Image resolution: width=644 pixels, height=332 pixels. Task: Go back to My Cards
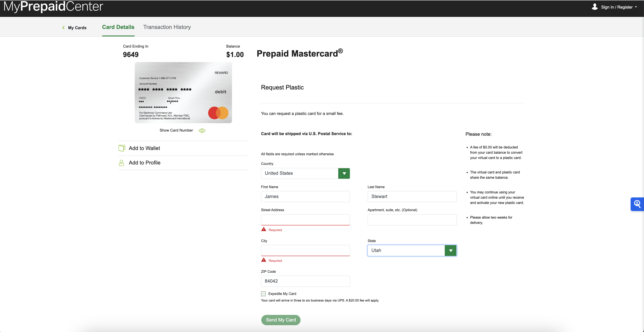coord(77,28)
